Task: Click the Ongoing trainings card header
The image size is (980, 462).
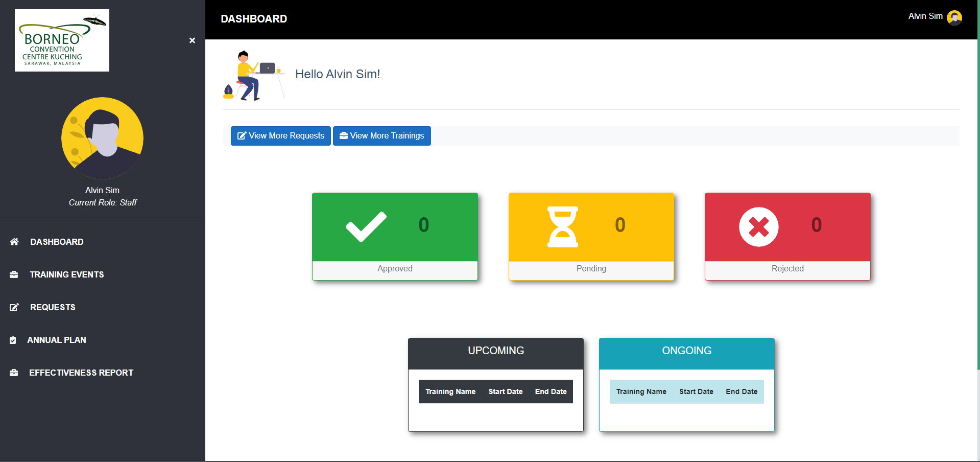Action: [x=686, y=351]
